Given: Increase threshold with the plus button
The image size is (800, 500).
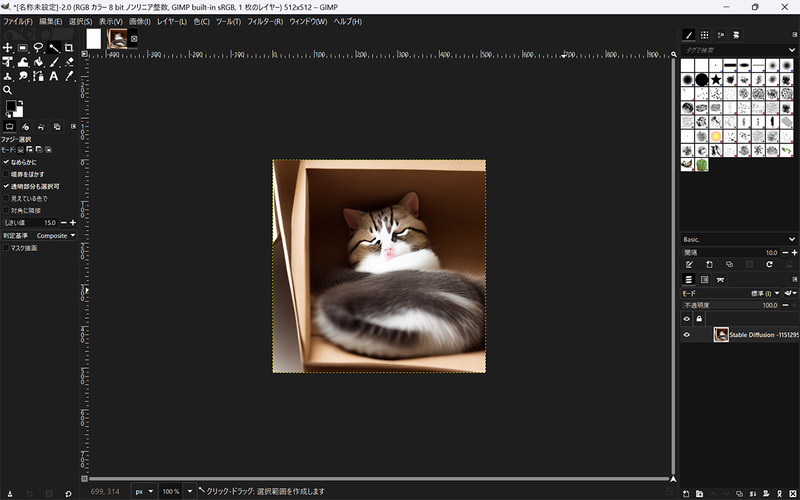Looking at the screenshot, I should (x=73, y=223).
